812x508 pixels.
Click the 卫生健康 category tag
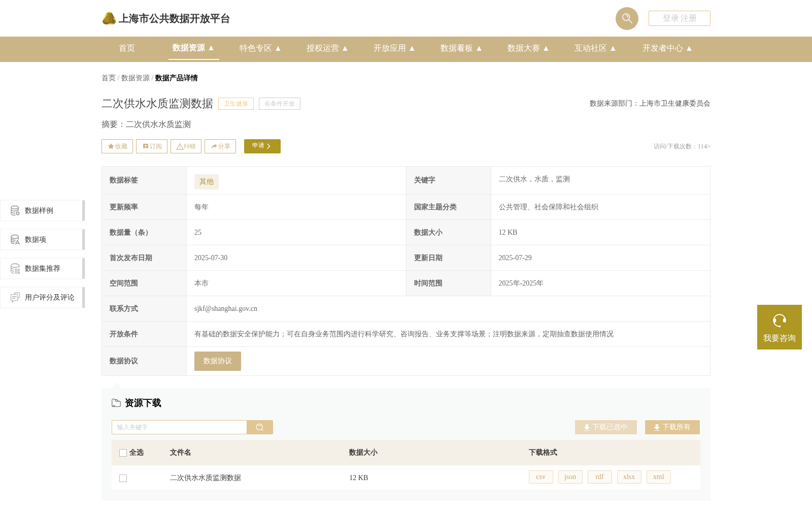click(236, 104)
